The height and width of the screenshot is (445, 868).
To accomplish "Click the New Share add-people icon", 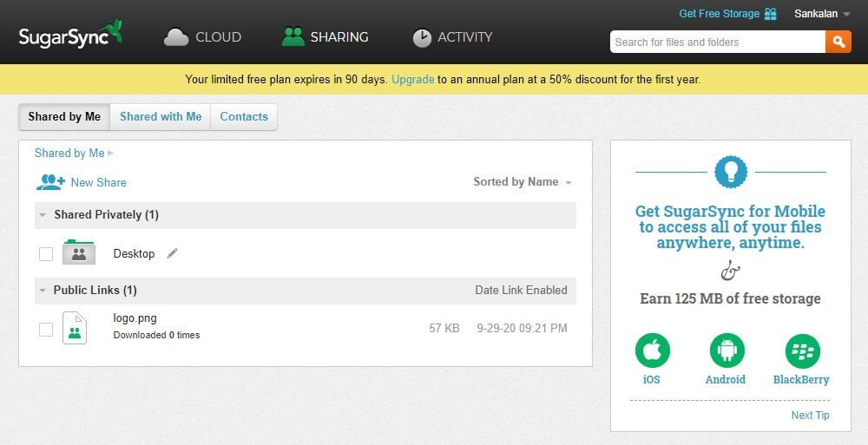I will coord(50,182).
